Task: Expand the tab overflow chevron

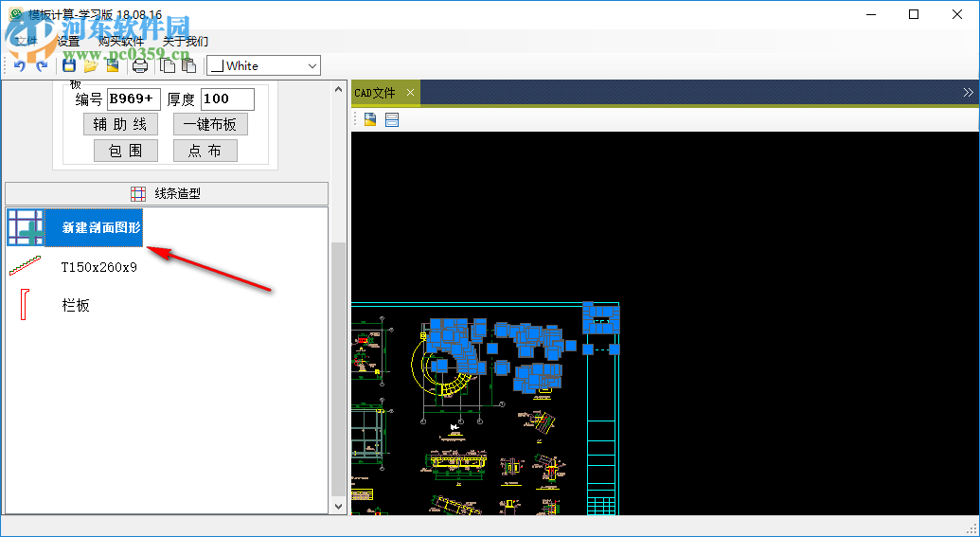Action: point(968,93)
